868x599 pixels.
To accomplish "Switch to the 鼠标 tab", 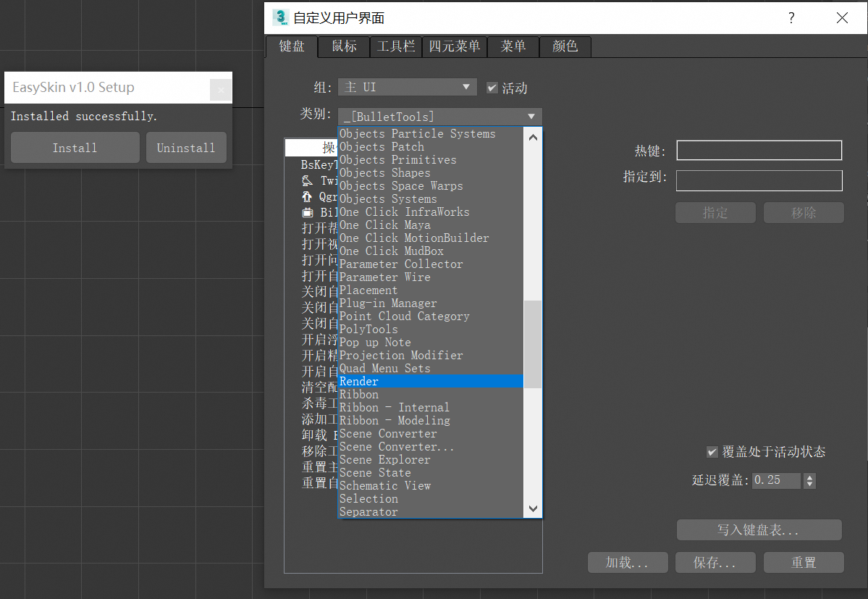I will click(x=343, y=46).
